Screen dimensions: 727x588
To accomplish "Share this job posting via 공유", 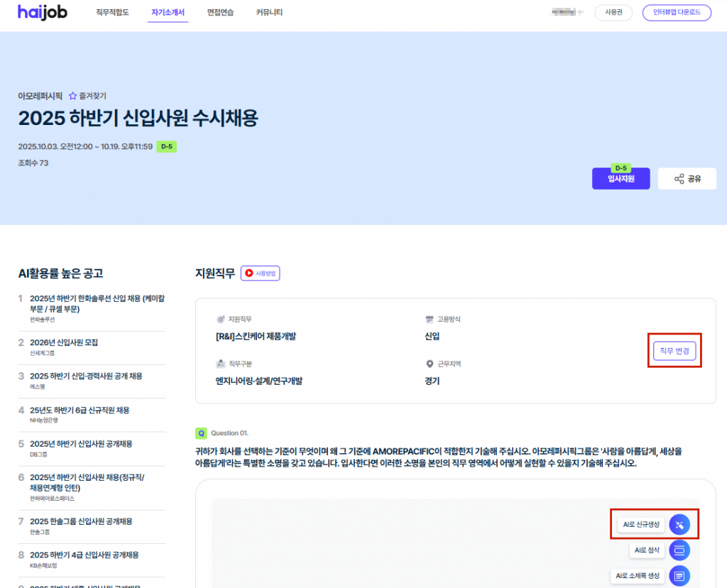I will pyautogui.click(x=687, y=179).
